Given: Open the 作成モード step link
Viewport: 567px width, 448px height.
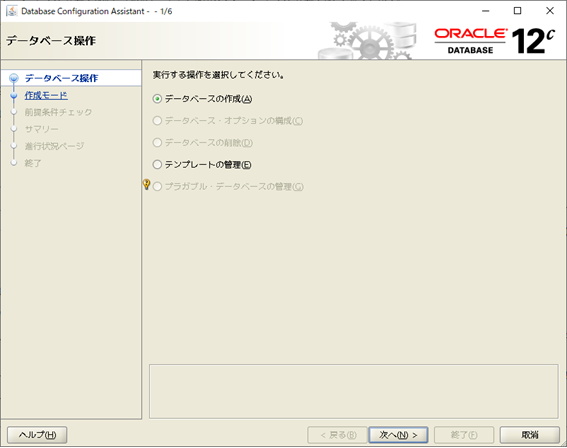Looking at the screenshot, I should pyautogui.click(x=46, y=95).
